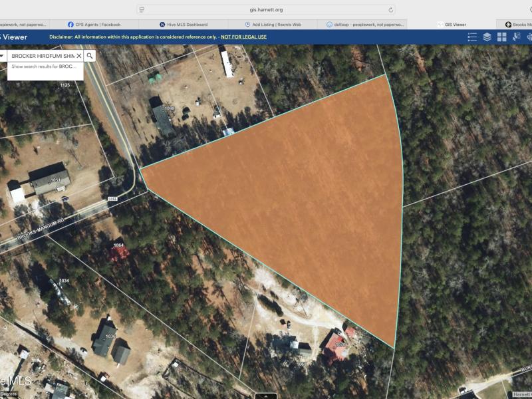This screenshot has width=532, height=399.
Task: Expand the search source dropdown arrow
Action: click(x=2, y=56)
